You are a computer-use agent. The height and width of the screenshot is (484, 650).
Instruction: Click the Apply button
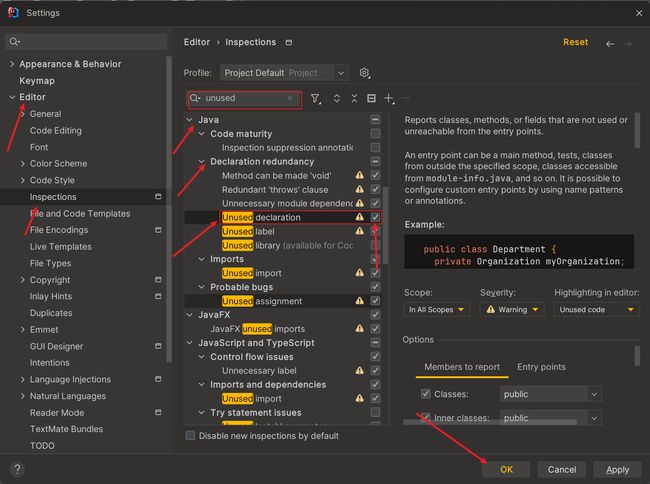(617, 469)
